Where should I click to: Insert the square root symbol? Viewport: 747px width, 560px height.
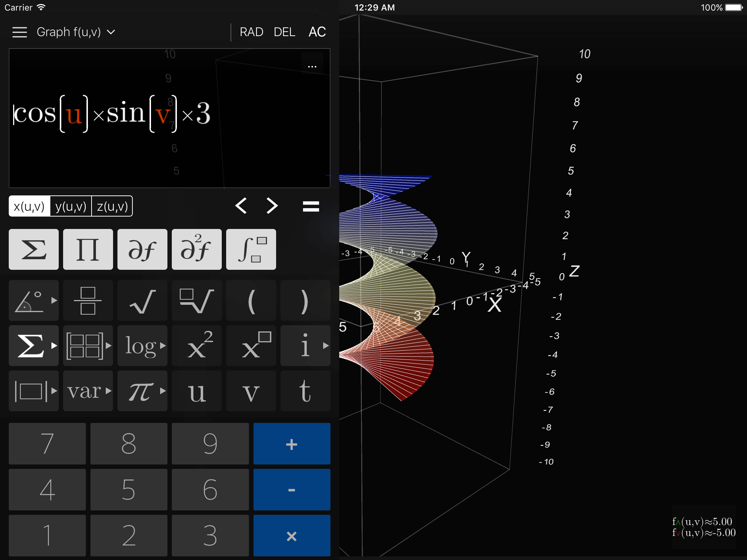click(142, 300)
